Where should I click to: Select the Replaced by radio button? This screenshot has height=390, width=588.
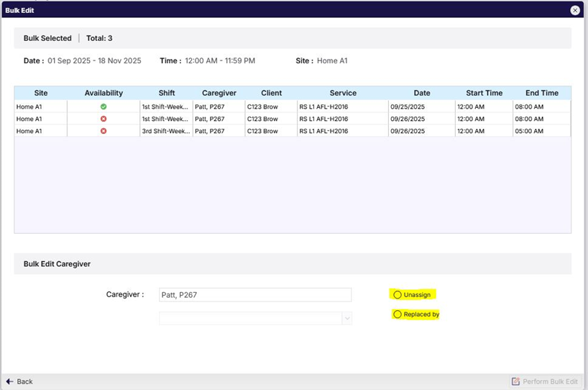398,314
